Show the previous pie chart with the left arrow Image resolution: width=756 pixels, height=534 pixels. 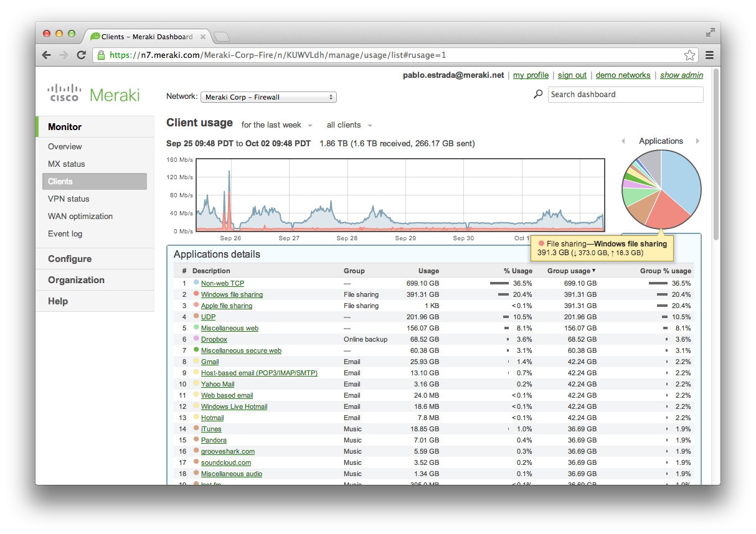pos(623,141)
